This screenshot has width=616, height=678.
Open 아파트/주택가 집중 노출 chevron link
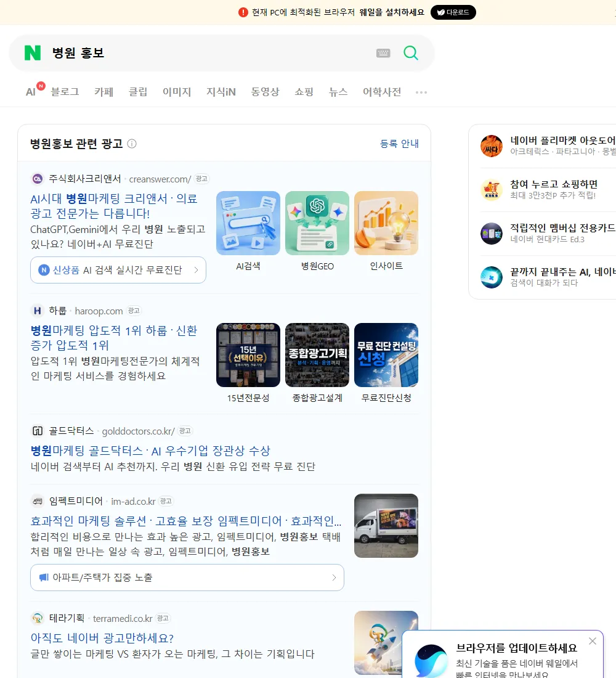[187, 578]
